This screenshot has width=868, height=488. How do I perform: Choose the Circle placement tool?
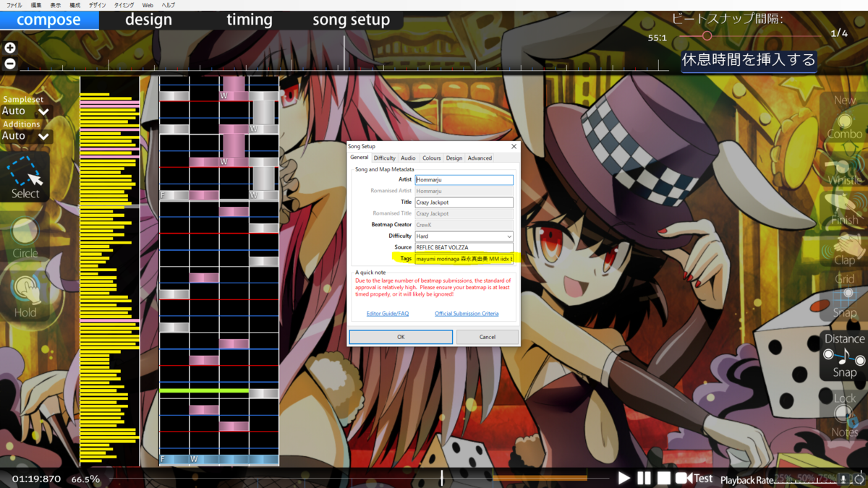(25, 239)
